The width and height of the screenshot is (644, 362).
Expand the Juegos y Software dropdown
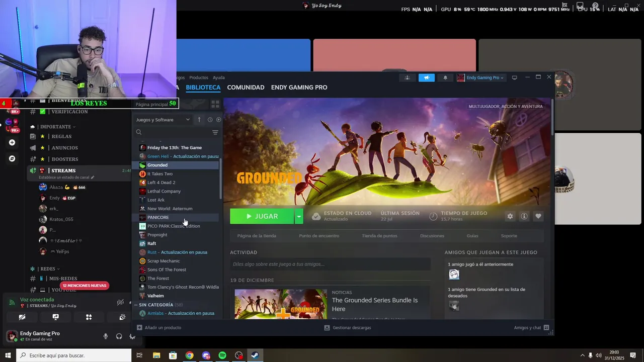pos(163,120)
